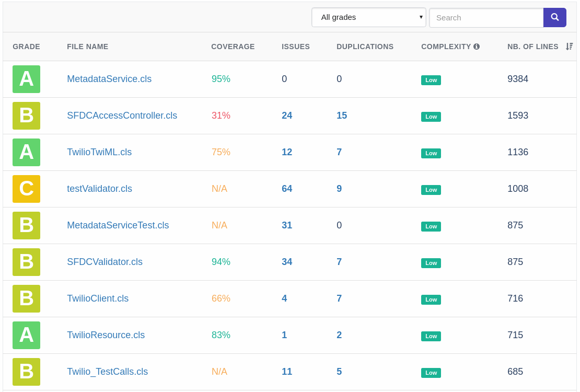
Task: Open MetadataService.cls file link
Action: [109, 79]
